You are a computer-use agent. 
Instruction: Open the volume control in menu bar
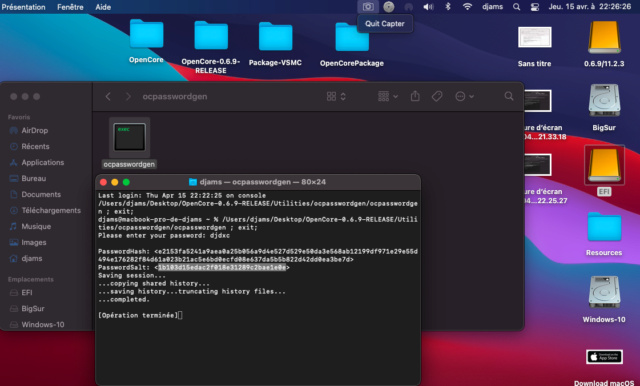[x=428, y=7]
